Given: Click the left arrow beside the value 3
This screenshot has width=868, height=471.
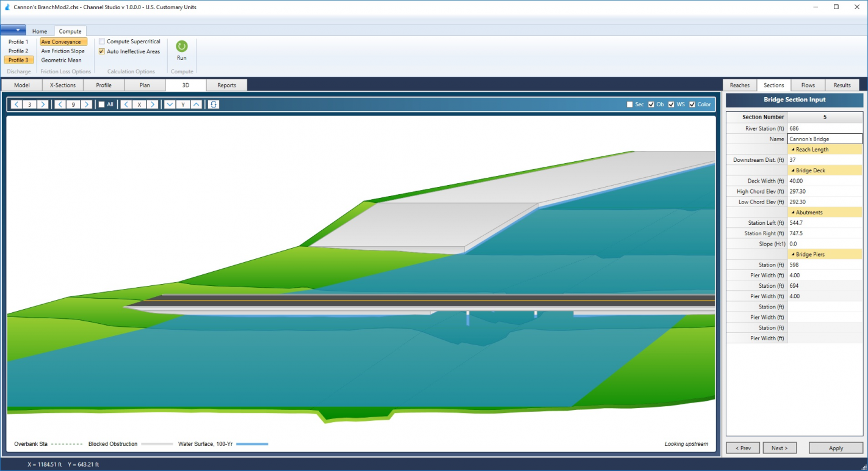Looking at the screenshot, I should coord(16,104).
